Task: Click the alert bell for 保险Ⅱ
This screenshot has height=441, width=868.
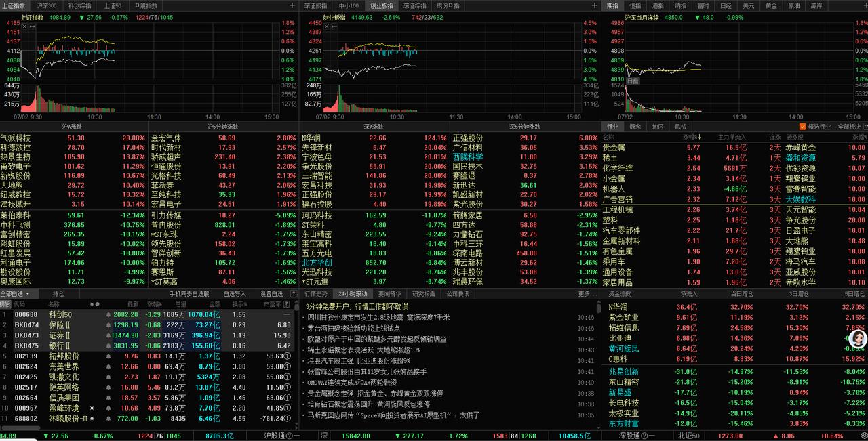Action: point(108,325)
